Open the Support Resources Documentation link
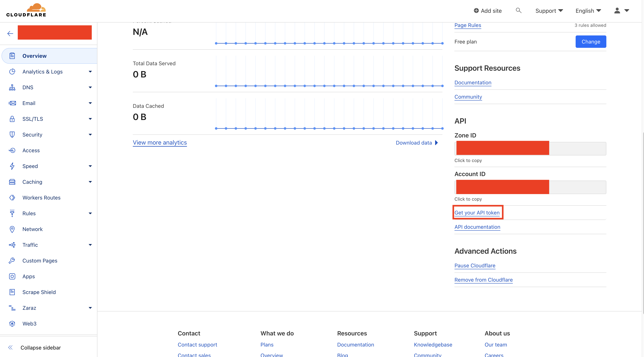 click(x=473, y=82)
